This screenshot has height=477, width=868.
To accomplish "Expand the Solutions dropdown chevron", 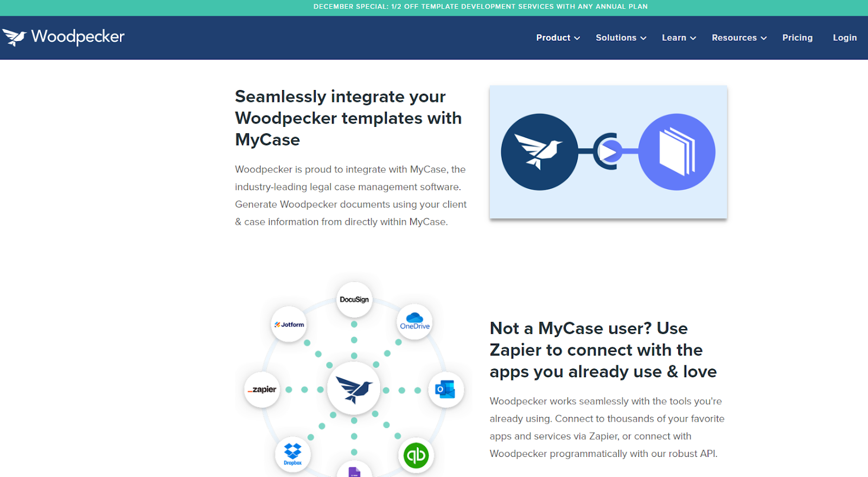I will pos(643,38).
